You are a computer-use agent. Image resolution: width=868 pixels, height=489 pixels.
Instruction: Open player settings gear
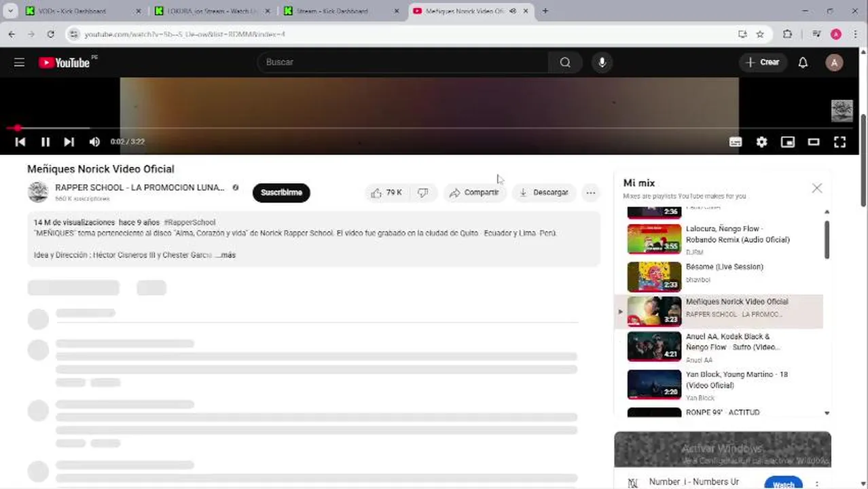[762, 142]
